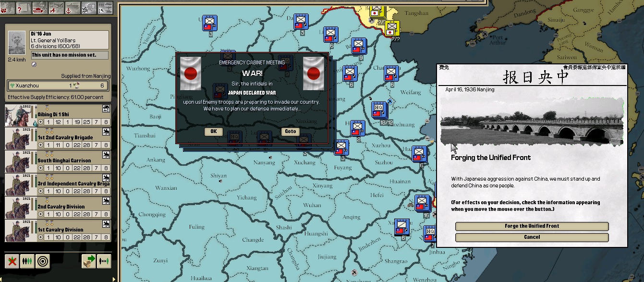644x282 pixels.
Task: Select Chinese army counter labeled 2
Action: coord(357,128)
